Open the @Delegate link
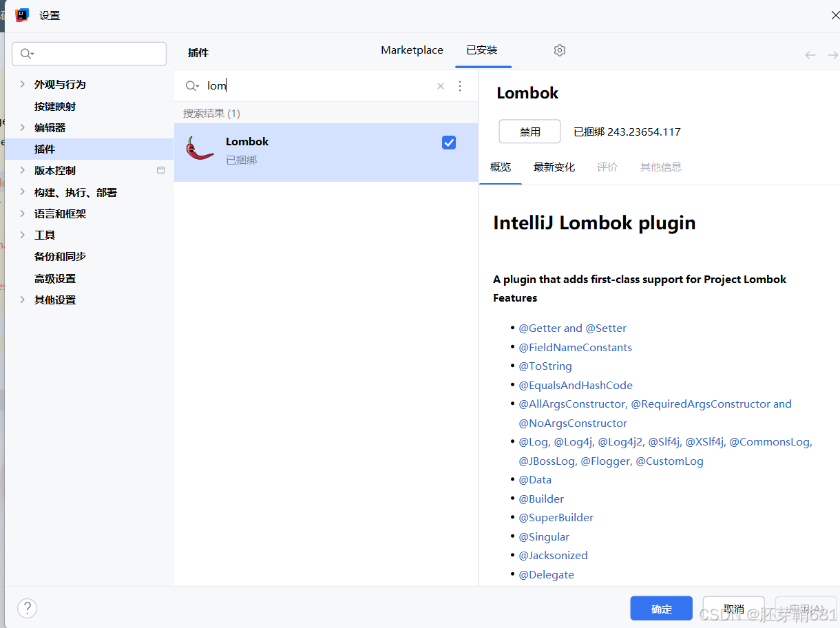The width and height of the screenshot is (840, 628). click(x=546, y=575)
